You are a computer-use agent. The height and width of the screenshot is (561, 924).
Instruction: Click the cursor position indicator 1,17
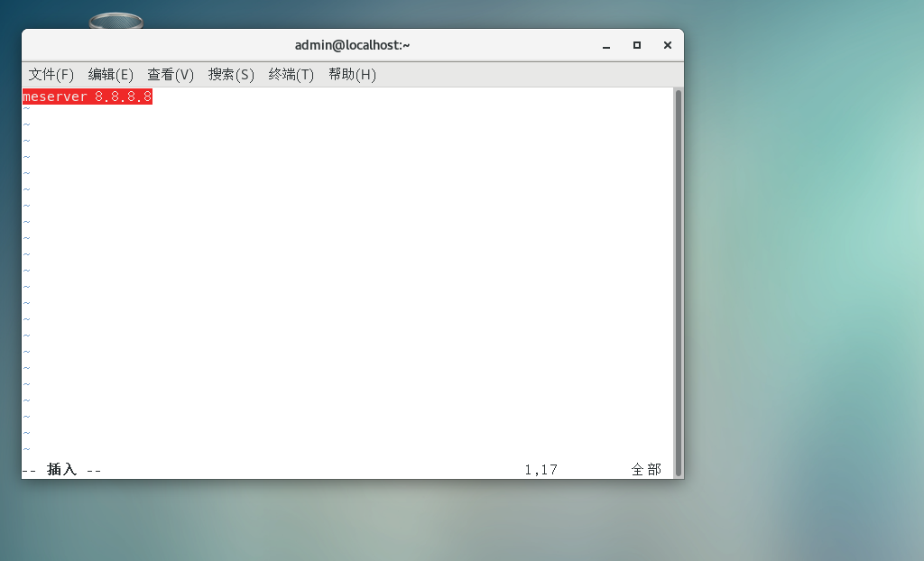pos(541,469)
